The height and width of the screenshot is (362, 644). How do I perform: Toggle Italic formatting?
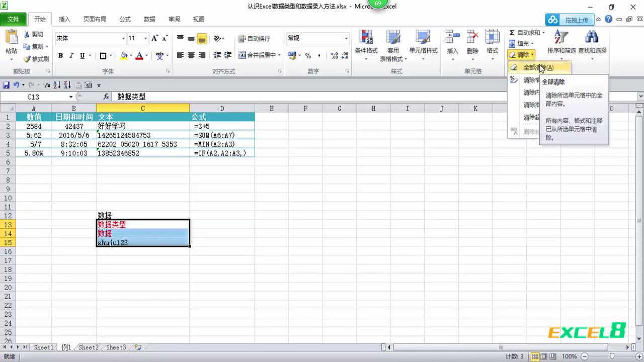pos(71,56)
